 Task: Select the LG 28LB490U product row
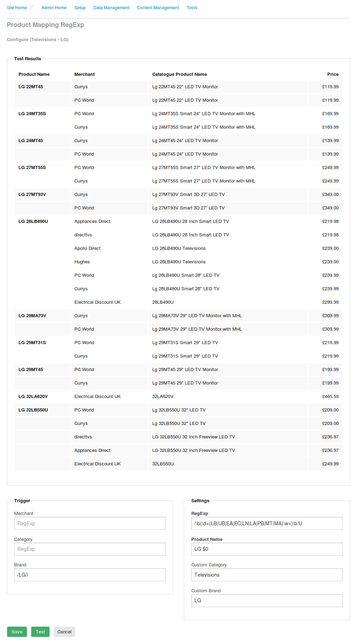tap(178, 222)
